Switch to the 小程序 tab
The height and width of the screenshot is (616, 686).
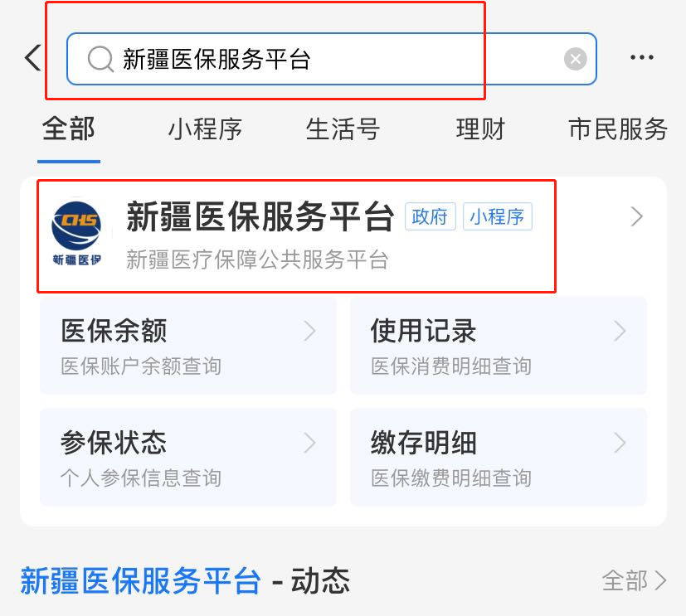(205, 129)
